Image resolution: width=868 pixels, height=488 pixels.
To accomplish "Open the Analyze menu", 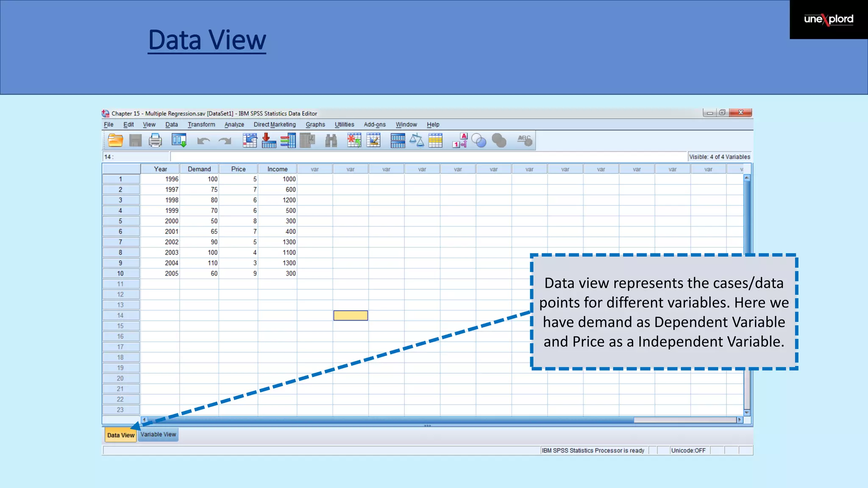I will (x=234, y=125).
